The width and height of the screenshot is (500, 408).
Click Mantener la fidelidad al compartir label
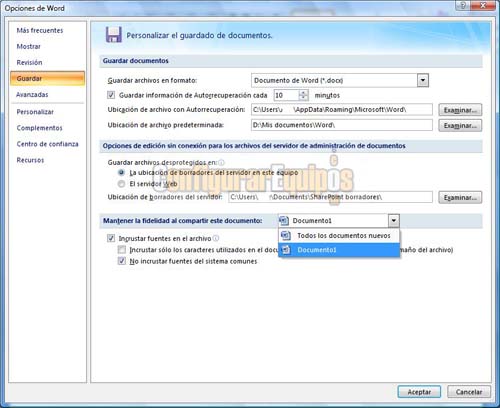pos(183,221)
